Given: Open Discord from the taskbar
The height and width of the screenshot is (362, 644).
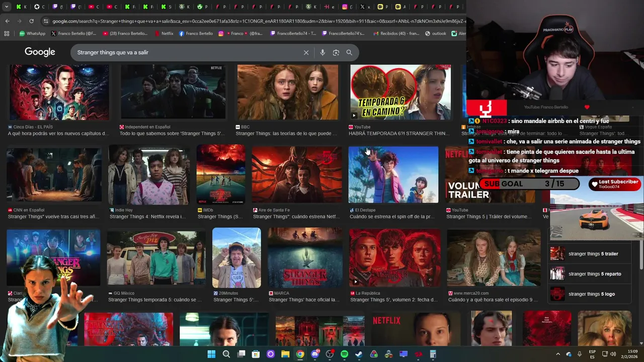Looking at the screenshot, I should tap(315, 354).
